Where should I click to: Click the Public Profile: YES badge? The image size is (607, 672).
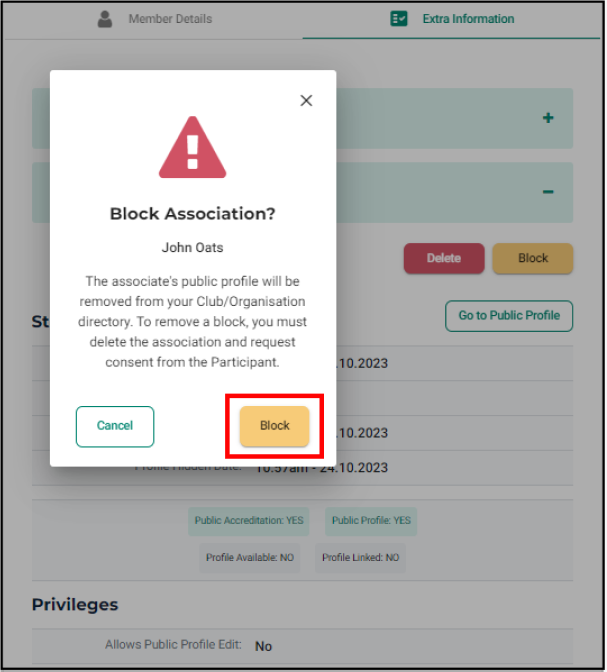pyautogui.click(x=371, y=521)
